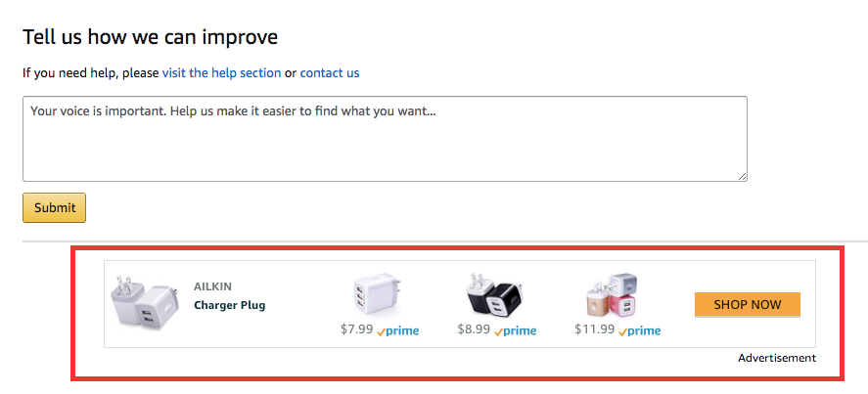Click the Prime logo beside $8.99
The width and height of the screenshot is (868, 394).
click(516, 330)
